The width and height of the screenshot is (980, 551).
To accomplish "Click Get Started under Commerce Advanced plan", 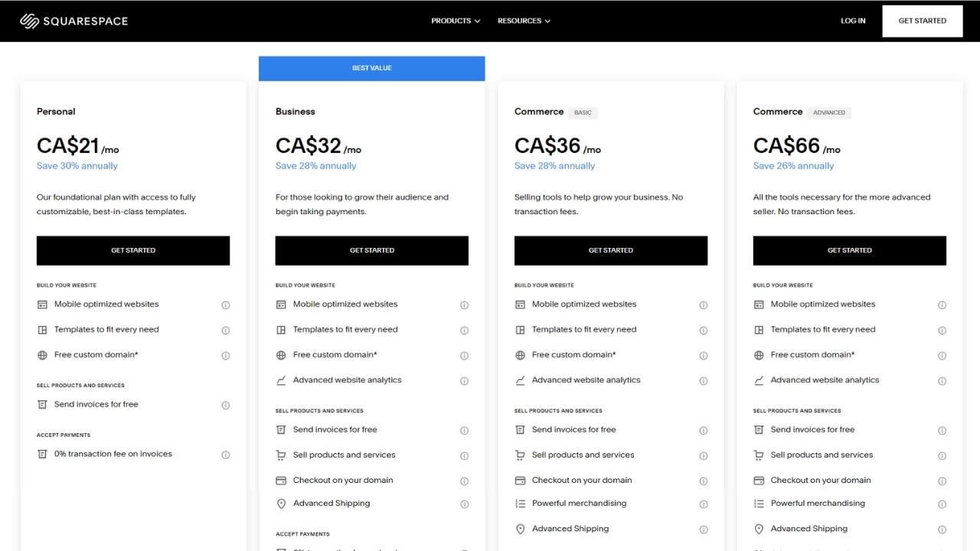I will (x=850, y=250).
